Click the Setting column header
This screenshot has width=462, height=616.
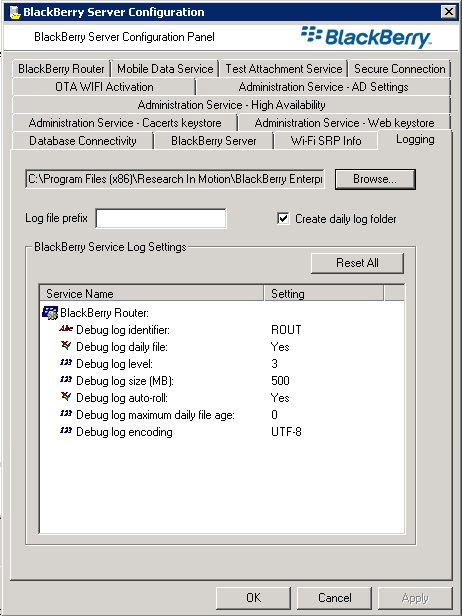pos(324,293)
